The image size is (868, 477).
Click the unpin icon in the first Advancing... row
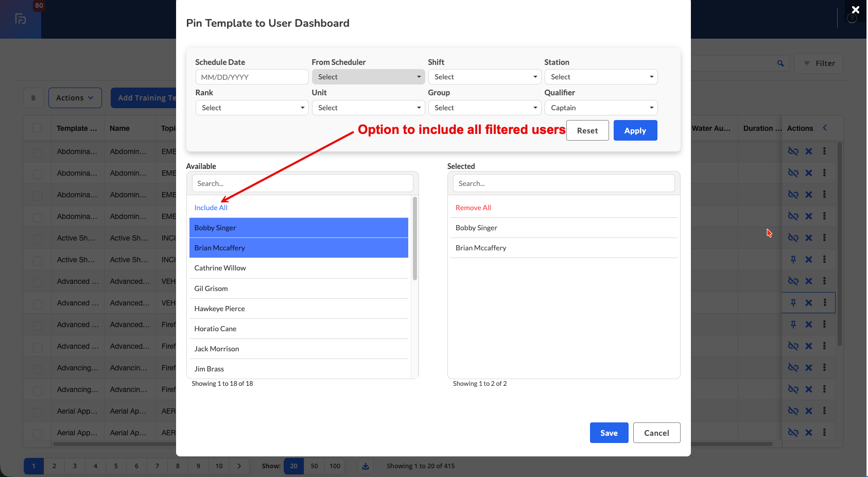click(793, 368)
